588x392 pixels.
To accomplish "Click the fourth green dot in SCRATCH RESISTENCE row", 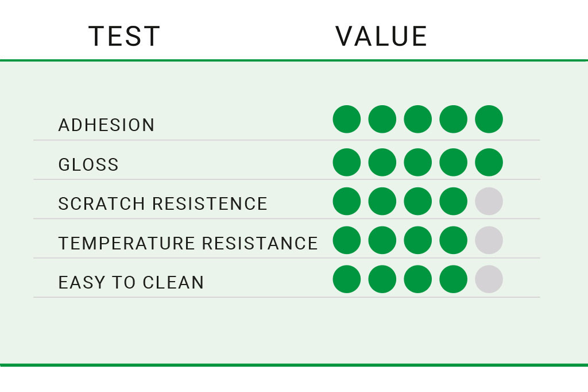I will 454,201.
